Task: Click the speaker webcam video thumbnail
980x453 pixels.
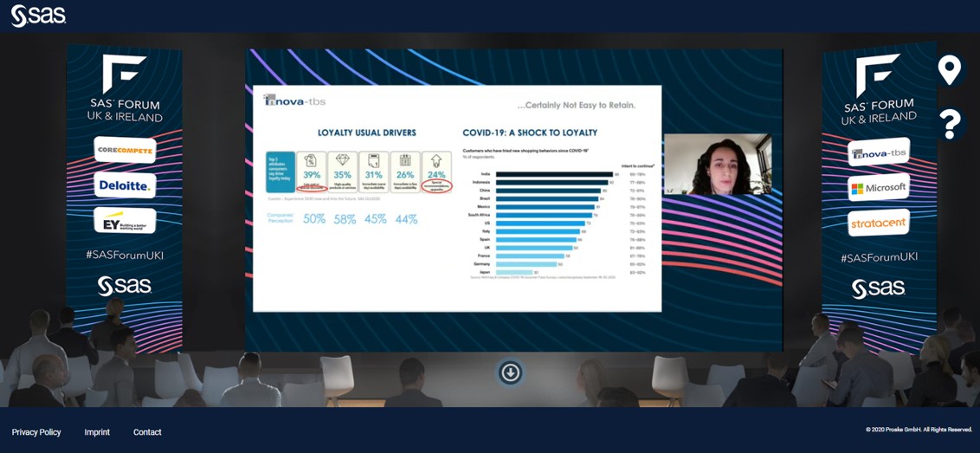Action: point(718,164)
